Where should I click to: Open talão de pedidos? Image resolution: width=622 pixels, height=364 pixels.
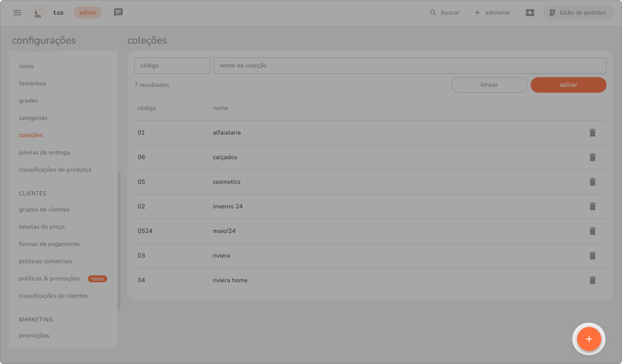tap(579, 13)
